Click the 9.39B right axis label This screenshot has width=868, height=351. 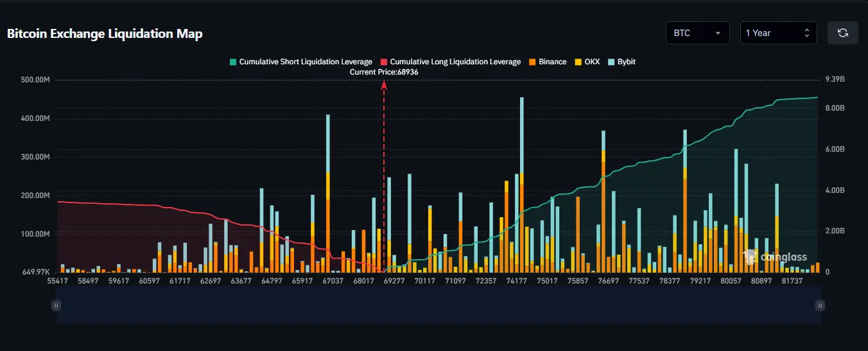[x=835, y=80]
